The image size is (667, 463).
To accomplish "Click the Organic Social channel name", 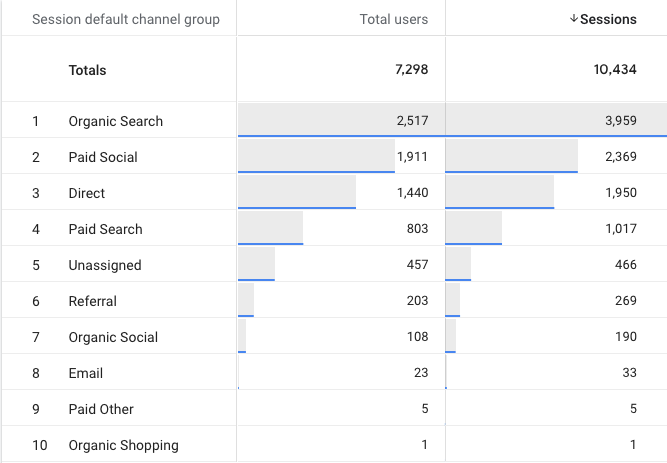I will (113, 337).
